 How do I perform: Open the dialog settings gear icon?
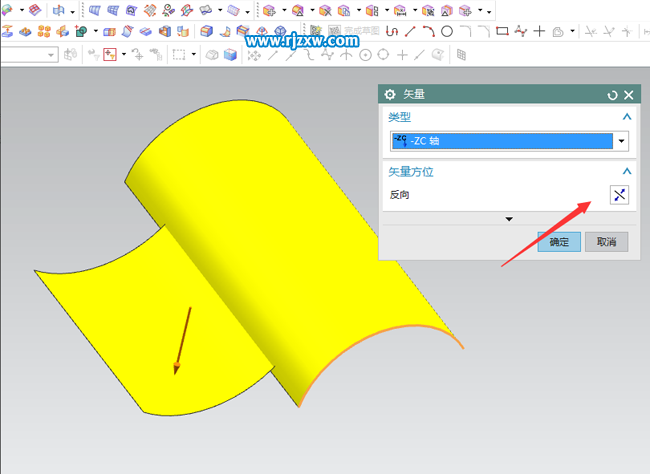coord(389,94)
